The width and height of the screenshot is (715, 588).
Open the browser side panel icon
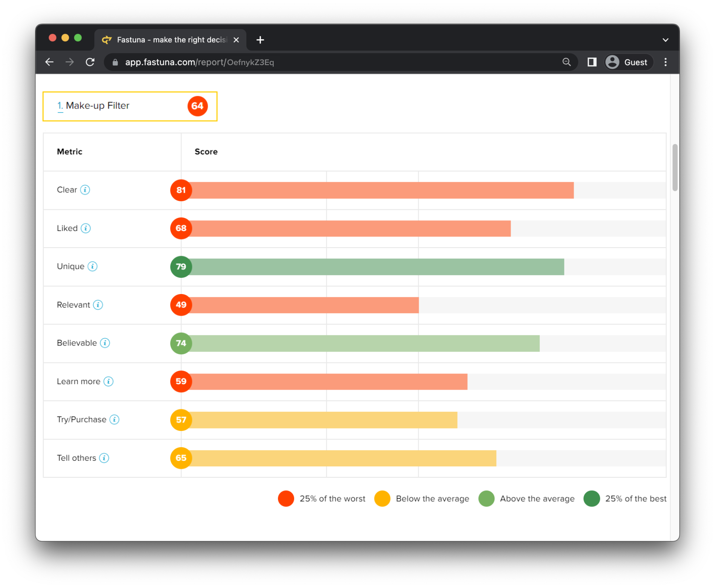point(591,62)
